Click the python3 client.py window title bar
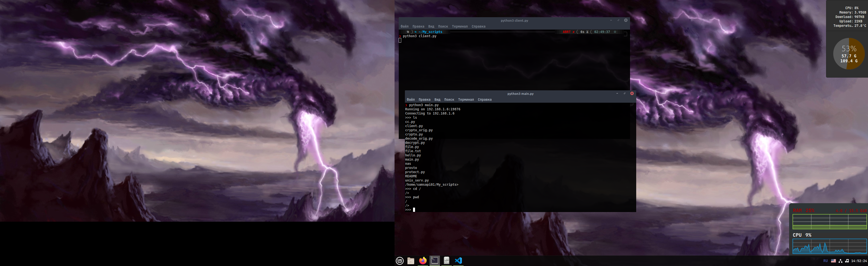This screenshot has height=266, width=868. pos(514,20)
